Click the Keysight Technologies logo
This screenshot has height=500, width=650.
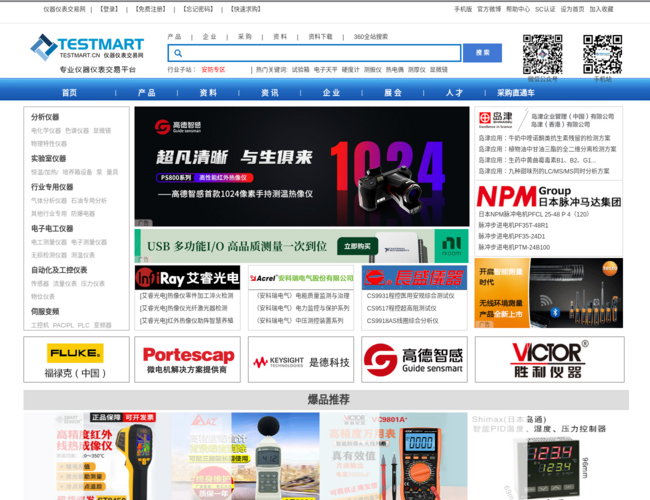[x=300, y=359]
